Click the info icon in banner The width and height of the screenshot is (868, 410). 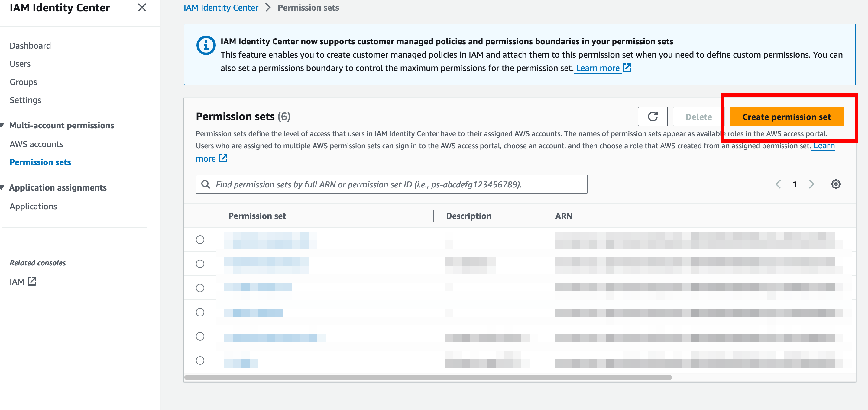[206, 45]
